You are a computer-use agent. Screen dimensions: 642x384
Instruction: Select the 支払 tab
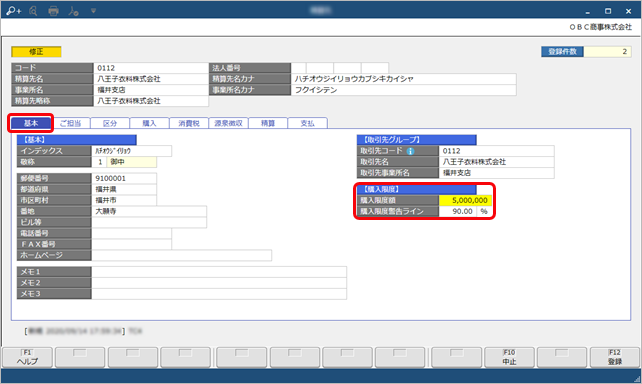tap(307, 123)
